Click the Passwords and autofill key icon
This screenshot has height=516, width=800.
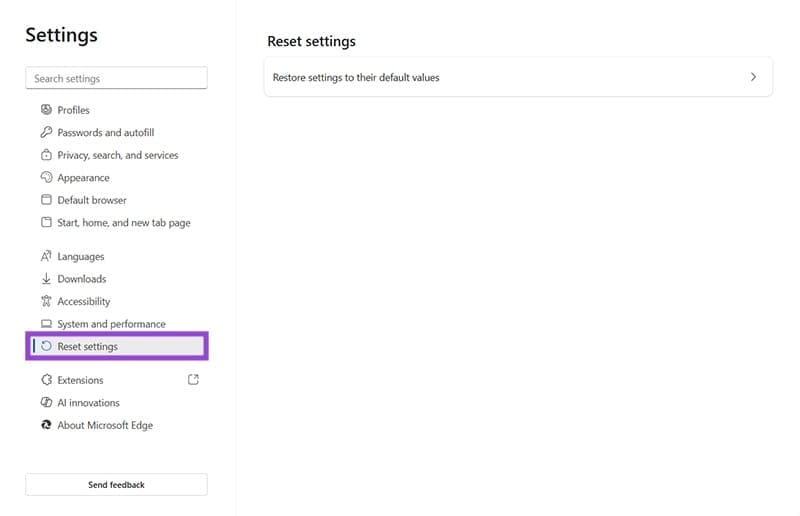click(x=46, y=133)
